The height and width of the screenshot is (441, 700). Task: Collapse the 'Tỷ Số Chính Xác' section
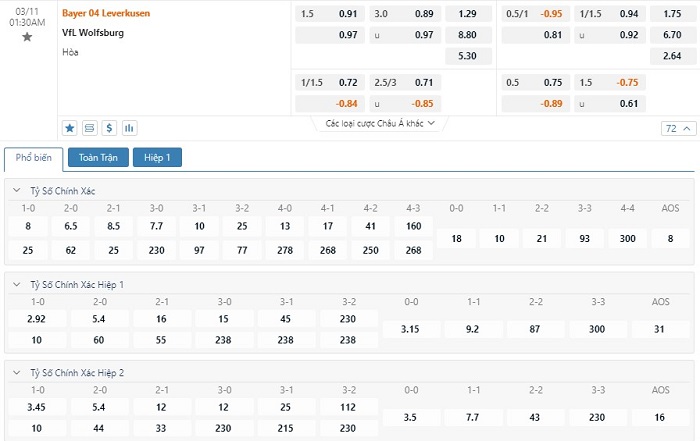[x=17, y=190]
